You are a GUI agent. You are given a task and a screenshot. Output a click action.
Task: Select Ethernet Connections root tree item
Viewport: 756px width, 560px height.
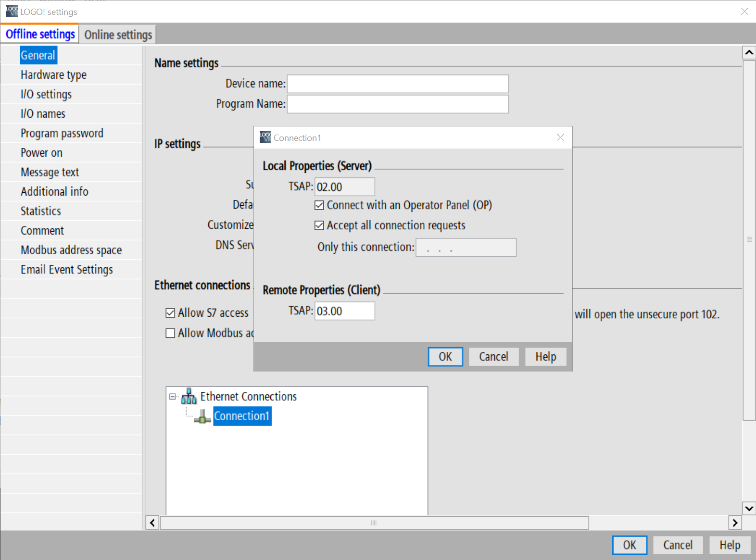coord(248,397)
